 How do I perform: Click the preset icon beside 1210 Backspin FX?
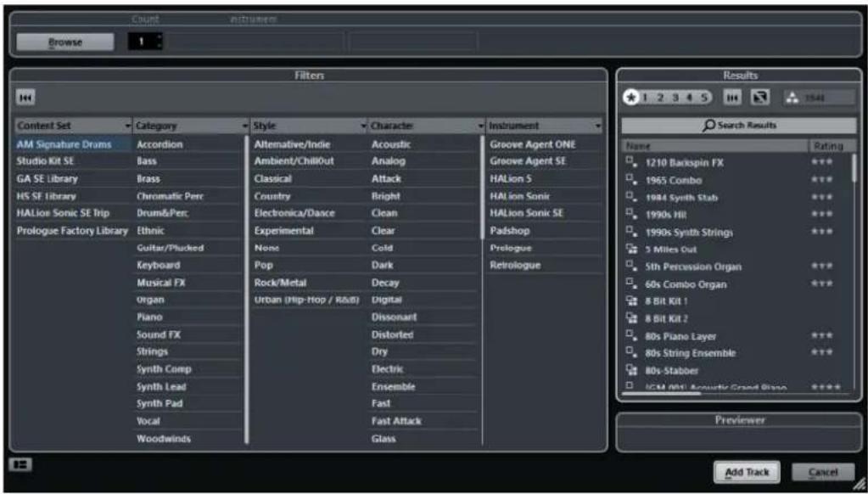[x=631, y=162]
